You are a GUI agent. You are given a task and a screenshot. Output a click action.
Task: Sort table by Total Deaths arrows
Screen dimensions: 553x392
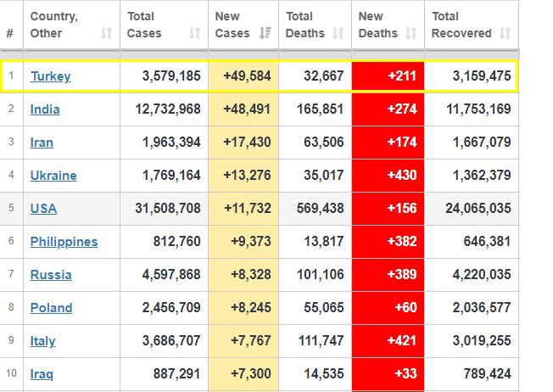[x=338, y=33]
